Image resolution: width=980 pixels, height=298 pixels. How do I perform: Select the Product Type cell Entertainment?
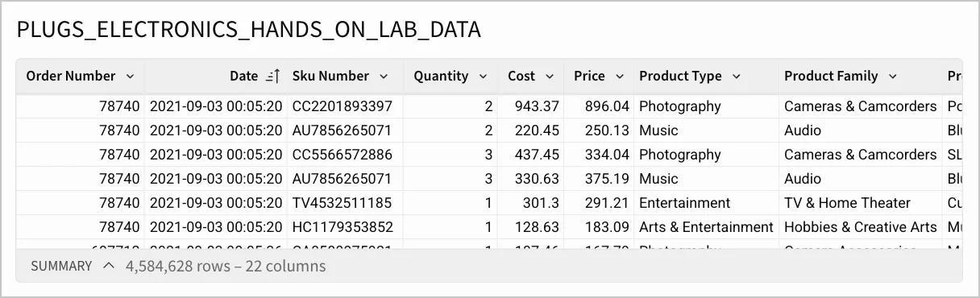[706, 203]
